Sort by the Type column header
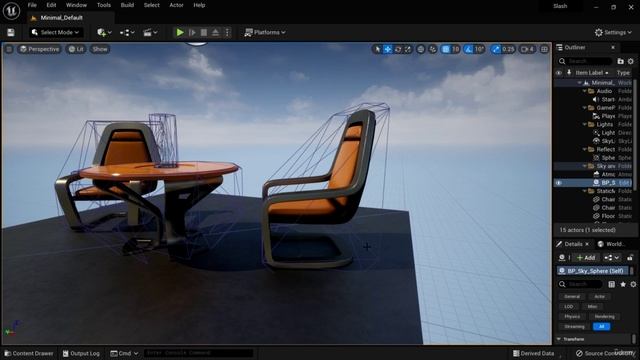 tap(623, 73)
